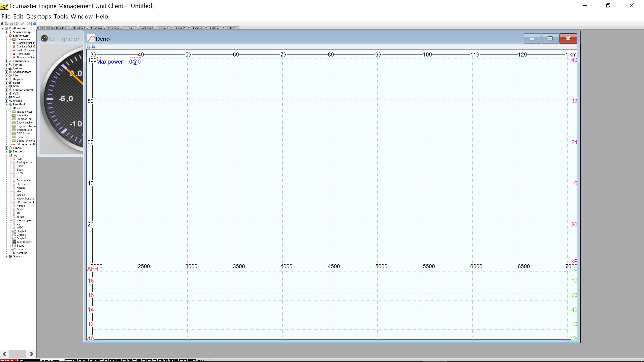Click the open project folder toolbar icon
Image resolution: width=644 pixels, height=362 pixels.
(7, 24)
